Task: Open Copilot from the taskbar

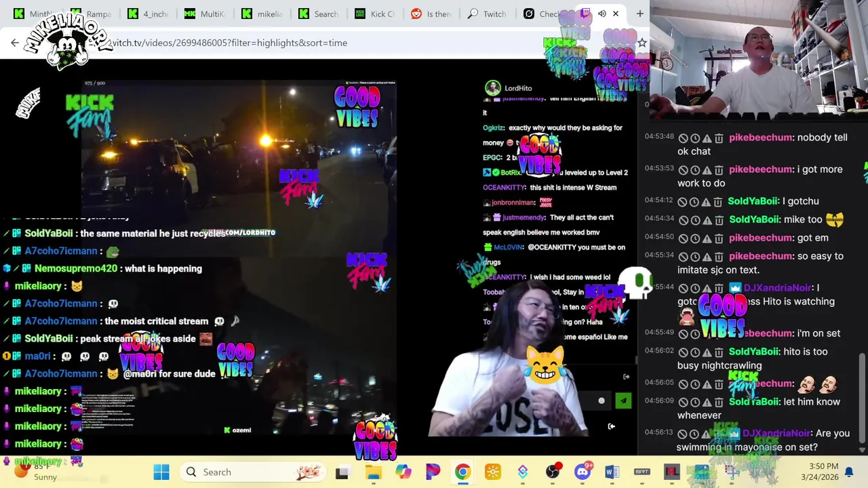Action: click(403, 472)
